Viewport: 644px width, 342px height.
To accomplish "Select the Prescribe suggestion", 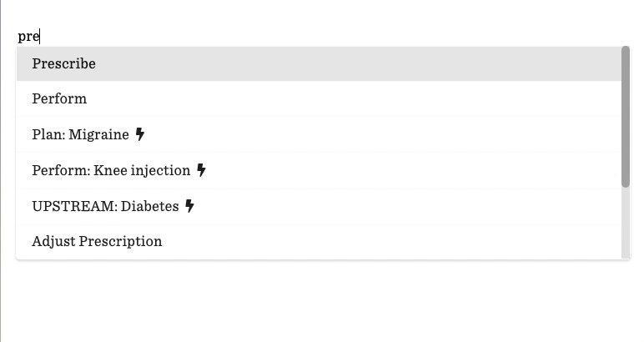I will click(x=319, y=63).
